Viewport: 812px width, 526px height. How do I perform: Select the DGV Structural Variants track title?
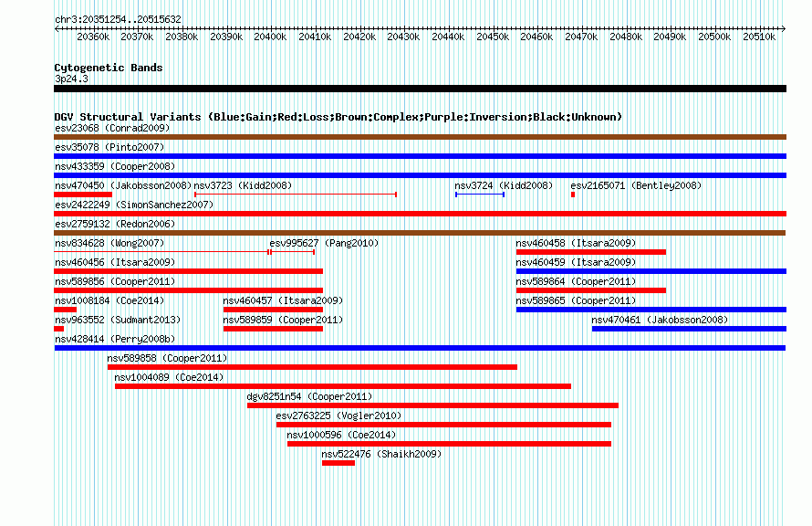338,117
